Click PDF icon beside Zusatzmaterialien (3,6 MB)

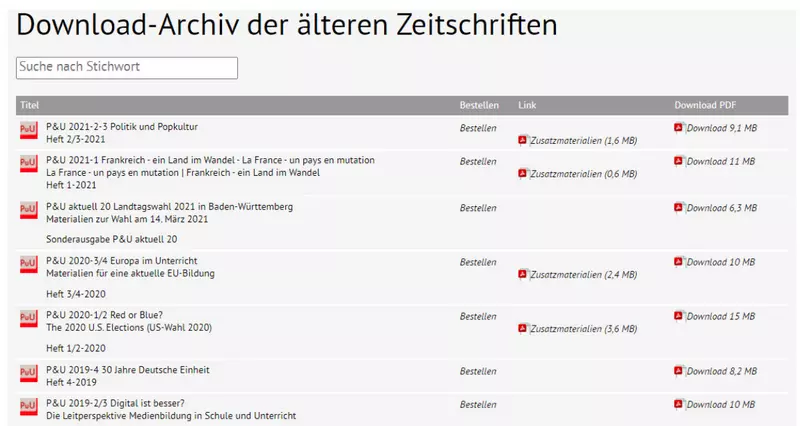tap(522, 328)
